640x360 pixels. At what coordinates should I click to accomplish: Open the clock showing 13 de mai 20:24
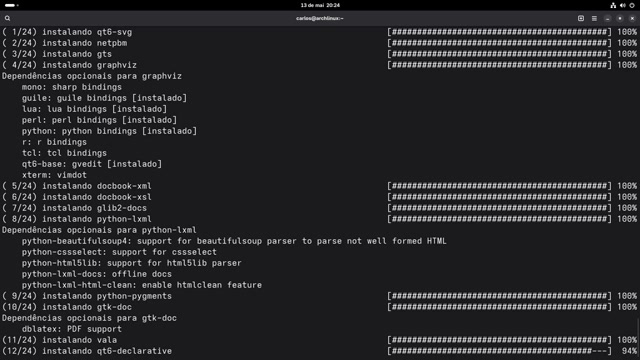pos(320,5)
